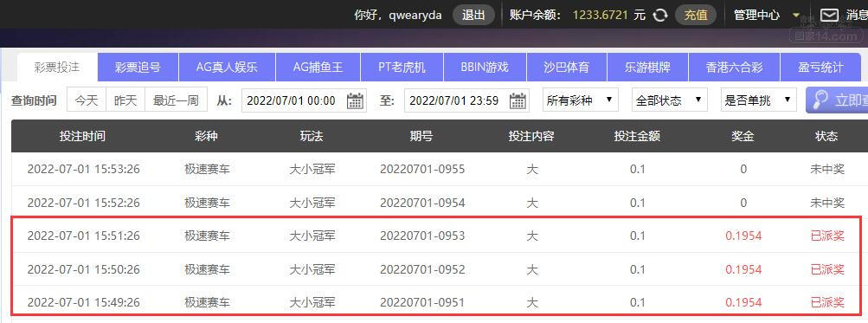
Task: Click 彩种 column header
Action: click(207, 136)
